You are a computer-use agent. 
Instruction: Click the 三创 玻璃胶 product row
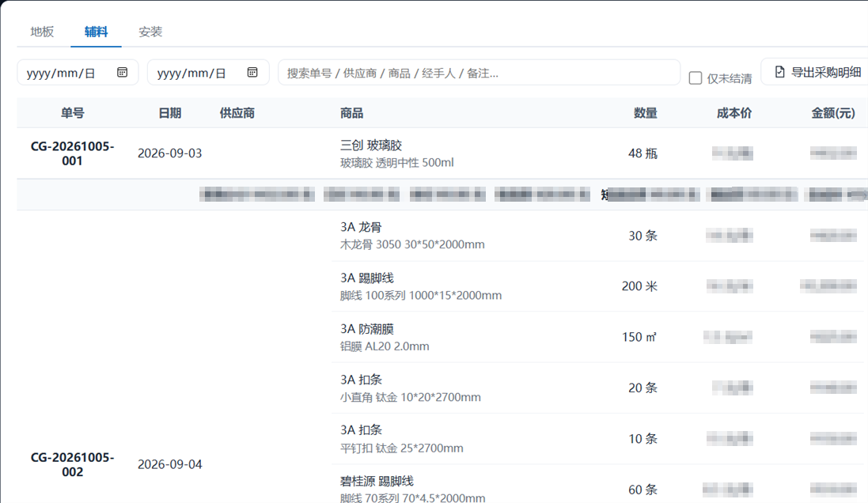[442, 153]
